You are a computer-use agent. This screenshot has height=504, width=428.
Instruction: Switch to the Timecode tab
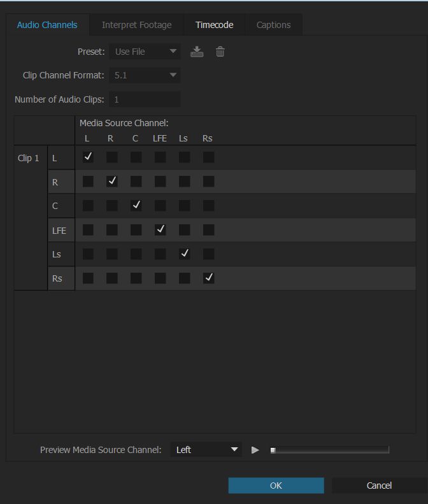[x=214, y=25]
